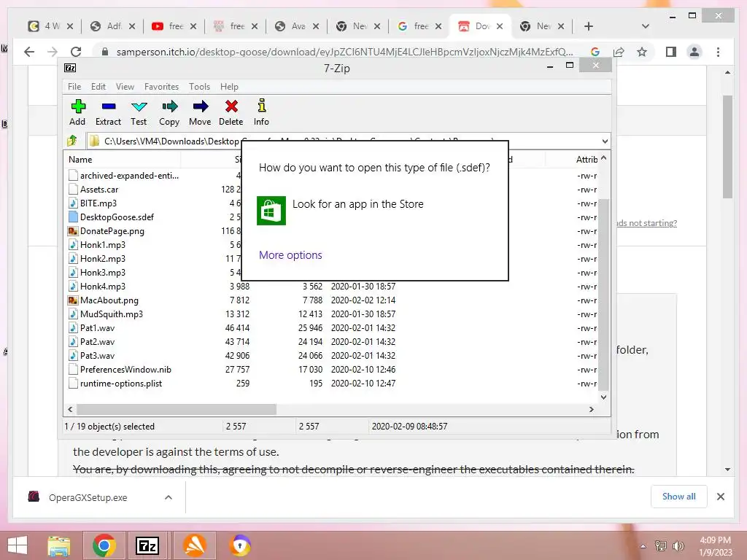Select the archived-expanded-enti... file
The width and height of the screenshot is (747, 560).
click(129, 176)
